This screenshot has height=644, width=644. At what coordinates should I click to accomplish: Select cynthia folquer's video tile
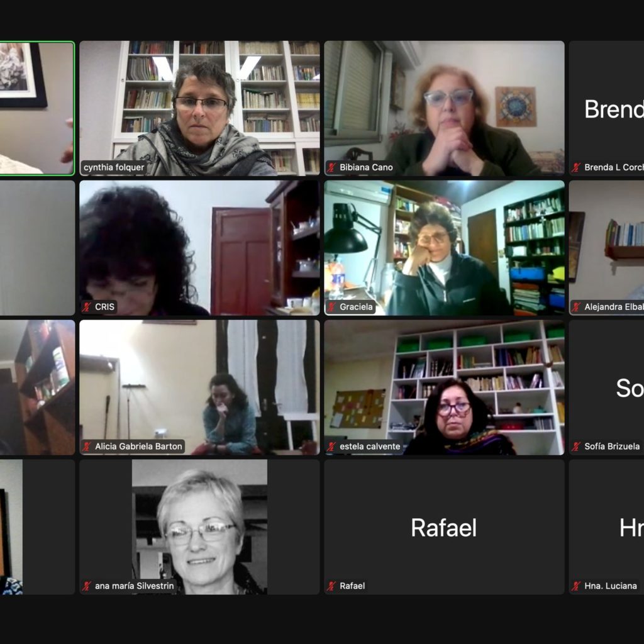(199, 108)
